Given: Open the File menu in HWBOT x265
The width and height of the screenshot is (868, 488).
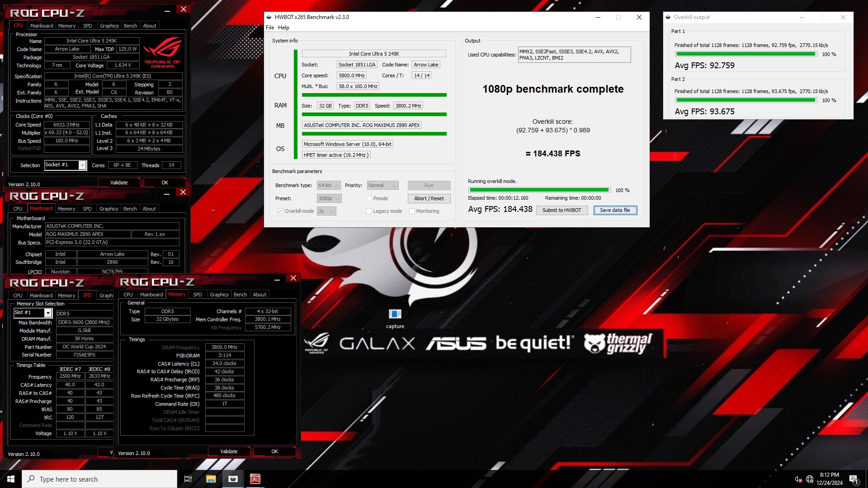Looking at the screenshot, I should 270,28.
